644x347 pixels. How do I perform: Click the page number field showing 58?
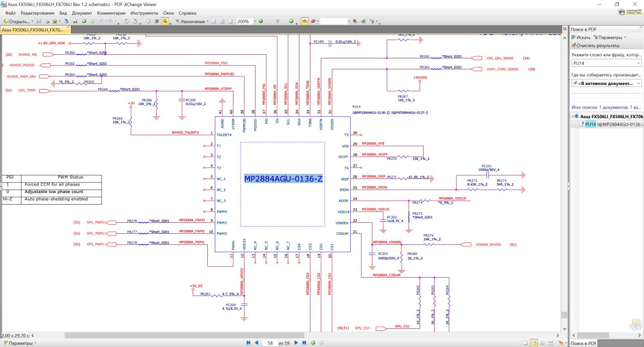coord(270,343)
